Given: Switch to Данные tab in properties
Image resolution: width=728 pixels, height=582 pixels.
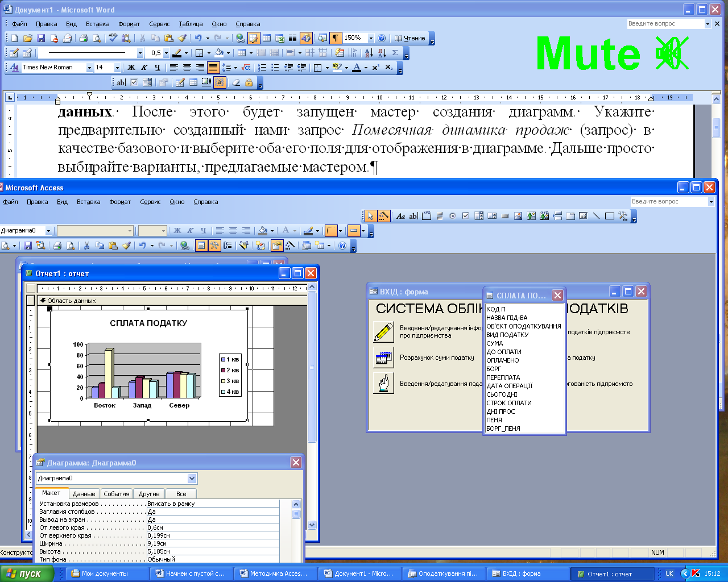Looking at the screenshot, I should [x=84, y=494].
